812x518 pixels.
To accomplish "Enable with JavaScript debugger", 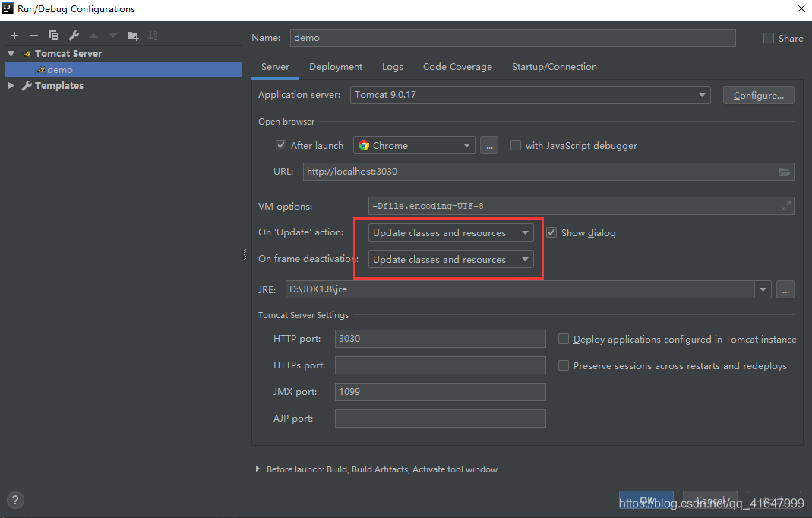I will (515, 145).
